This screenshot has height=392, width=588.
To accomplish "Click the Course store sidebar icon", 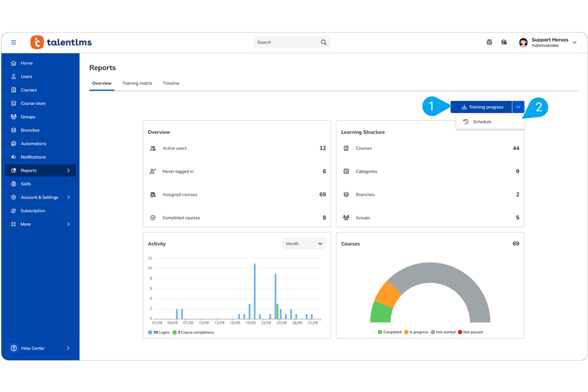I will 14,103.
